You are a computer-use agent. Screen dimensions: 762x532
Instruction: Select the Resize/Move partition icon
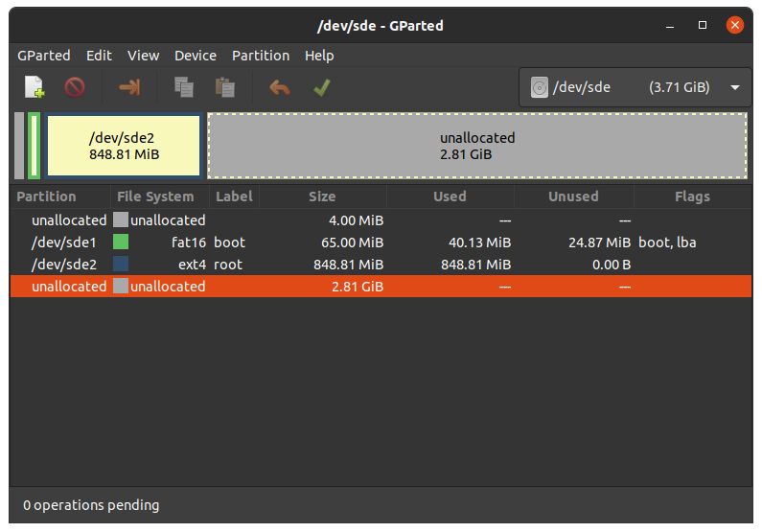click(129, 87)
